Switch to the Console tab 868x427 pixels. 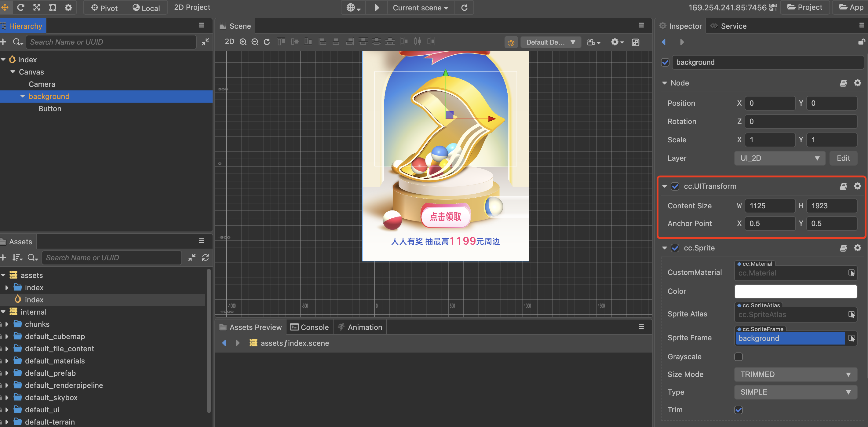point(309,327)
